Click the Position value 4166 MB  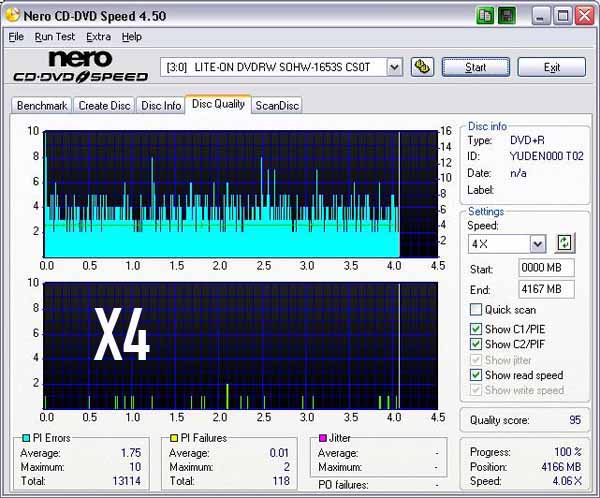[561, 467]
